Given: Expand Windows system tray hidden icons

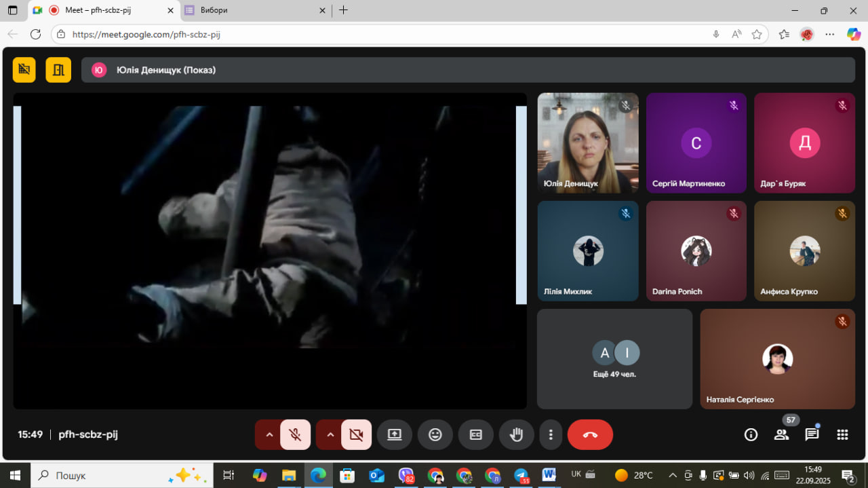Looking at the screenshot, I should 673,475.
